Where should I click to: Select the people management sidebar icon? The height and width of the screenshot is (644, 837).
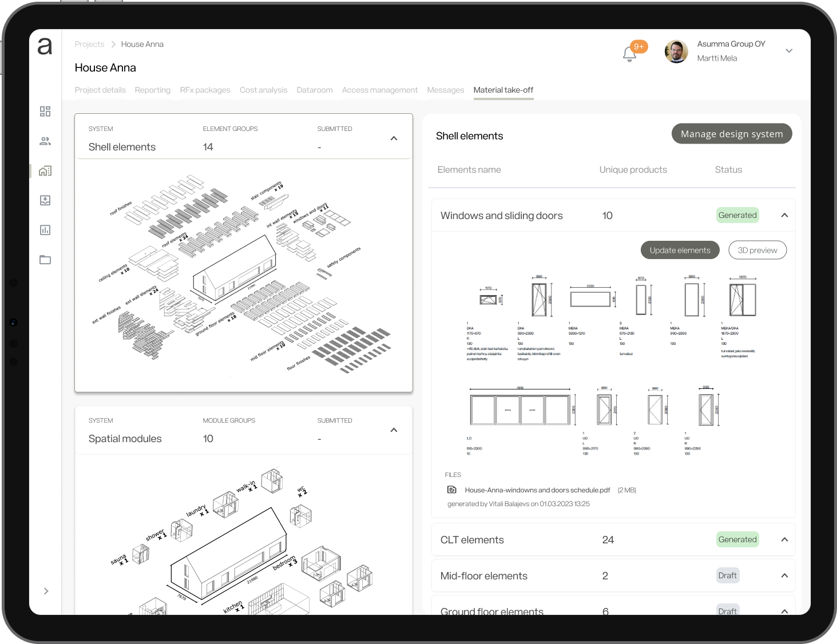tap(45, 141)
